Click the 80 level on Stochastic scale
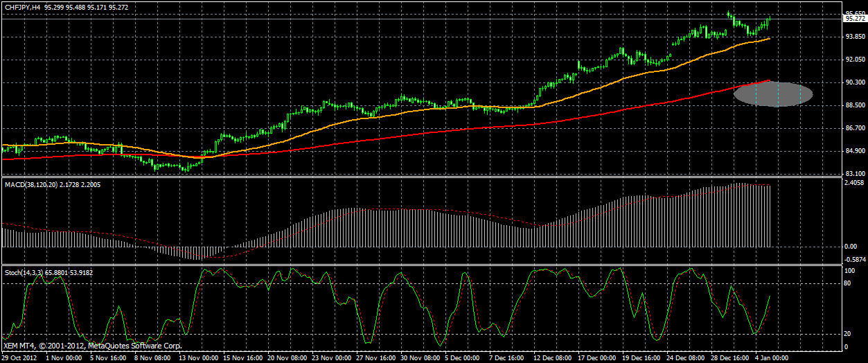The width and height of the screenshot is (868, 363). coord(848,283)
